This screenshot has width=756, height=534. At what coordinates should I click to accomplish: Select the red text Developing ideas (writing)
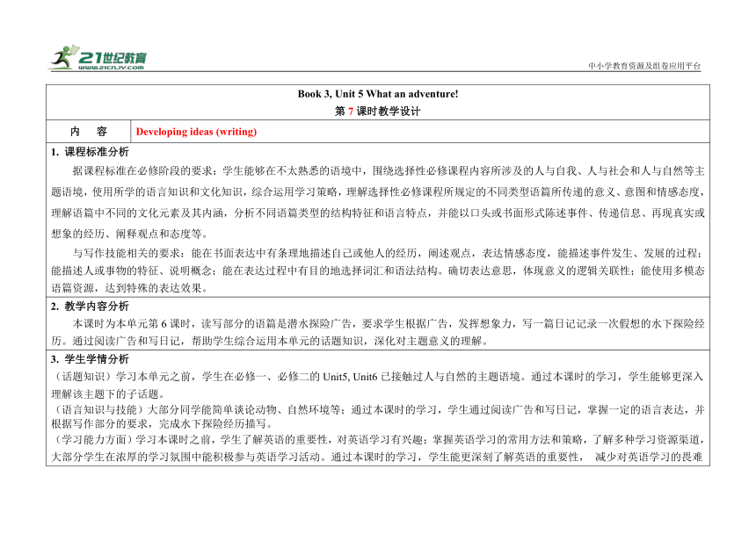coord(196,132)
